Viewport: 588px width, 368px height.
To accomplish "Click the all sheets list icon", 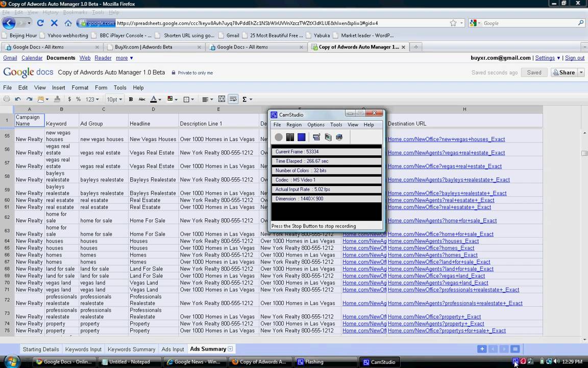I will [x=515, y=349].
